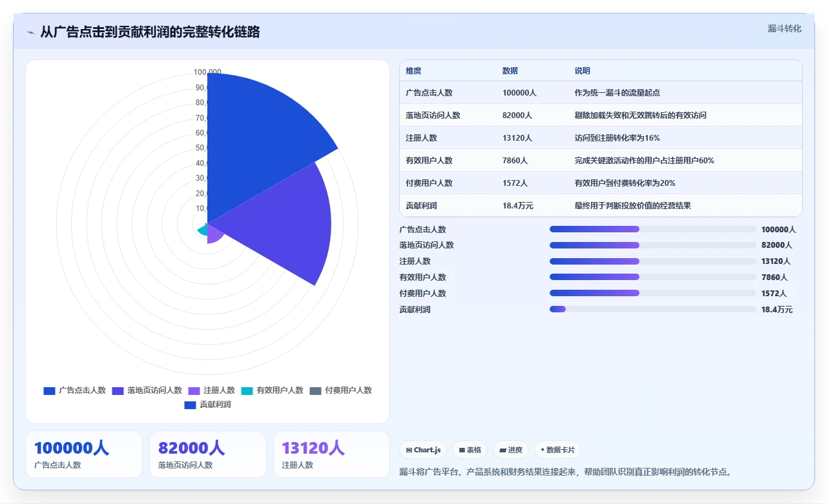Click the 落地页访问人数 cell in the table
The height and width of the screenshot is (504, 828).
pos(433,116)
